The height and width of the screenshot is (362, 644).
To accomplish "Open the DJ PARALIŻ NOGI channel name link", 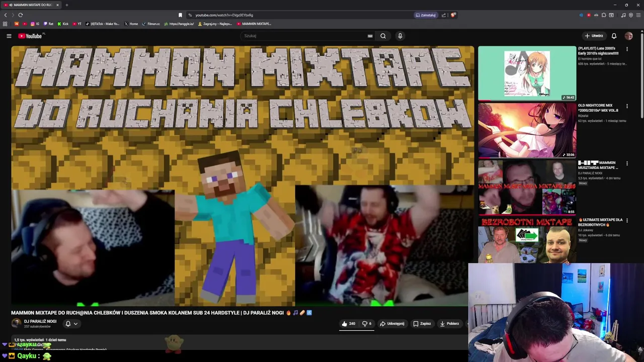I will (x=40, y=321).
